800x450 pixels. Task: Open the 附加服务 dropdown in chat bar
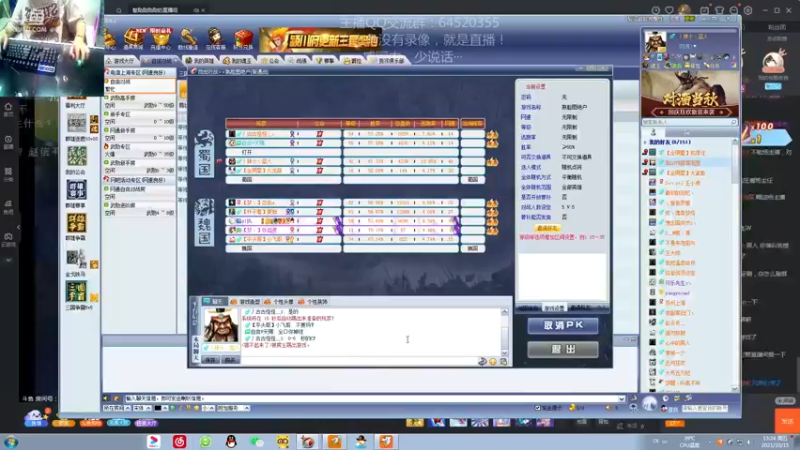[x=233, y=408]
